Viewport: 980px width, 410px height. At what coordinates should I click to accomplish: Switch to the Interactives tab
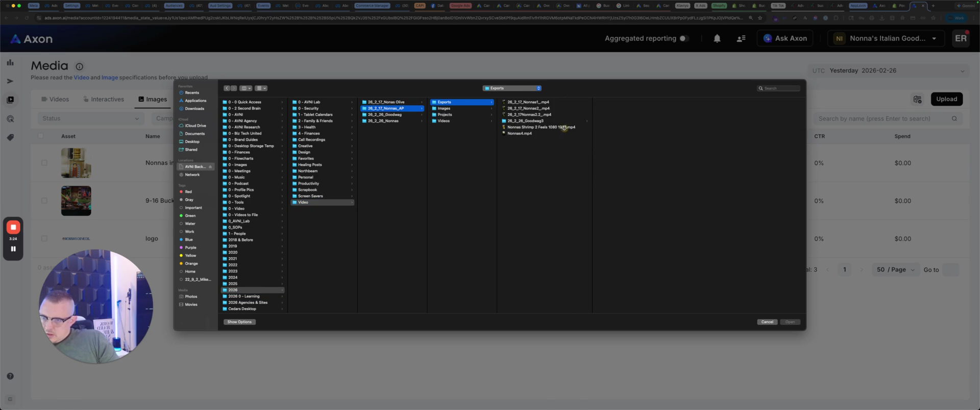[x=104, y=99]
